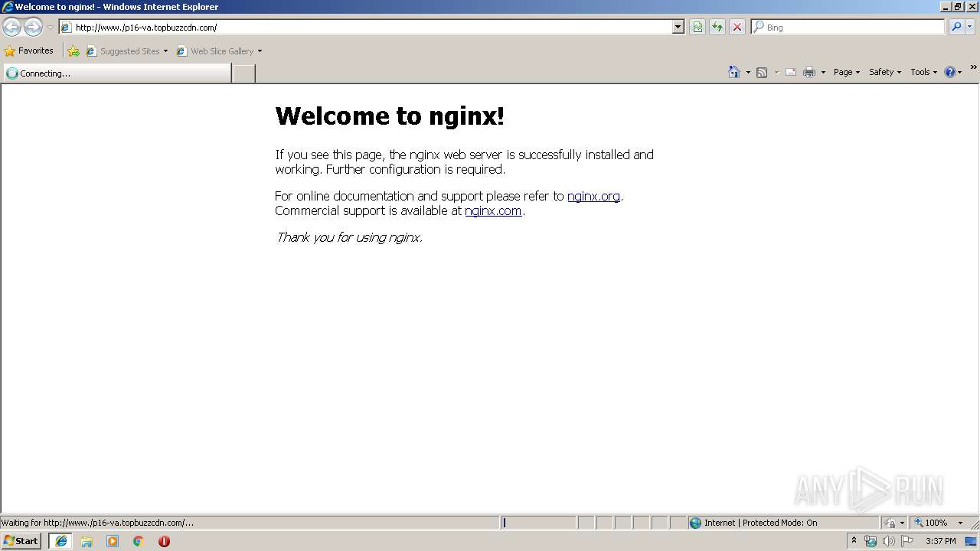Click the Refresh page icon

pyautogui.click(x=717, y=28)
